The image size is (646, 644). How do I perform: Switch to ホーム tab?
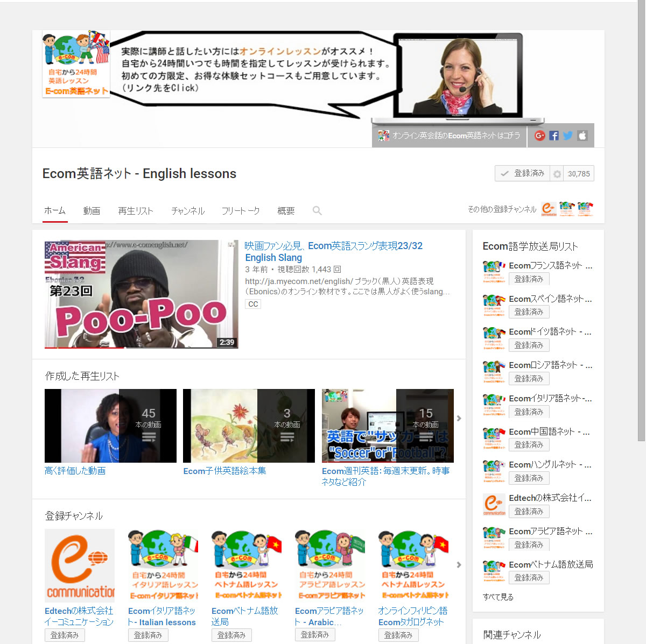pyautogui.click(x=55, y=211)
